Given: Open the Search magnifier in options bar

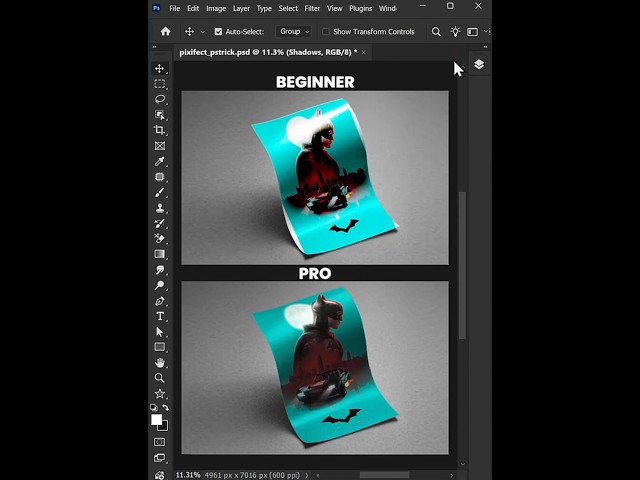Looking at the screenshot, I should [436, 31].
